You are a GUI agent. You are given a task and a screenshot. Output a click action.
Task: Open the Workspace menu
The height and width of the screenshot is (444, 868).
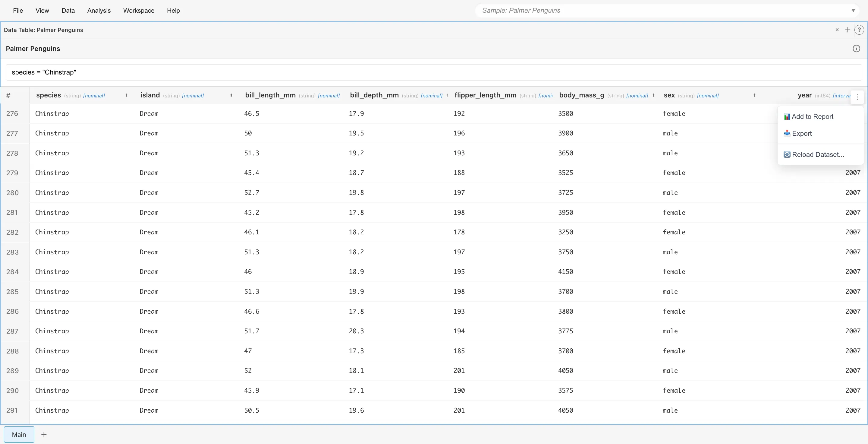click(139, 11)
